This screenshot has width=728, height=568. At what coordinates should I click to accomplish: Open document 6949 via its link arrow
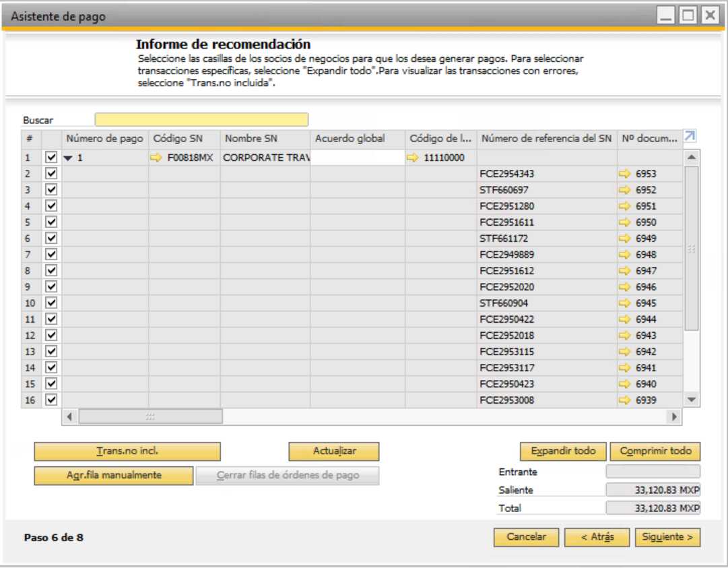(624, 239)
